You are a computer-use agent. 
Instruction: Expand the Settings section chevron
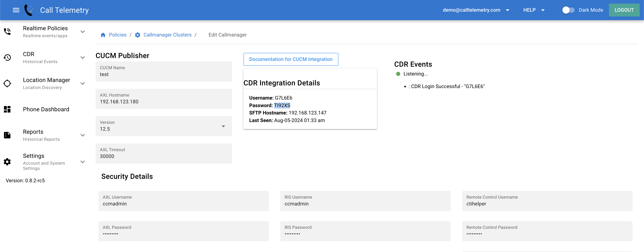(x=83, y=162)
